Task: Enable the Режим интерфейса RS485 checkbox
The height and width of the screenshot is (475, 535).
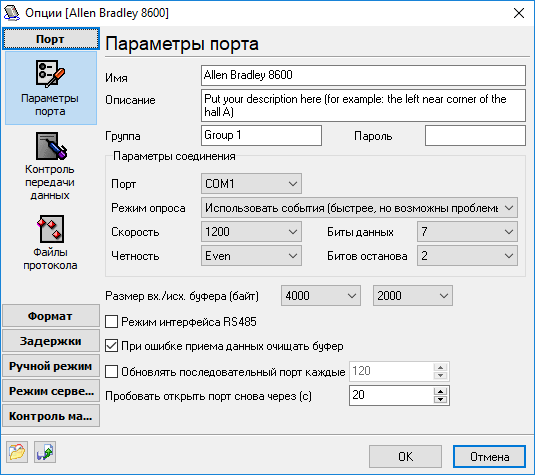Action: (x=111, y=321)
